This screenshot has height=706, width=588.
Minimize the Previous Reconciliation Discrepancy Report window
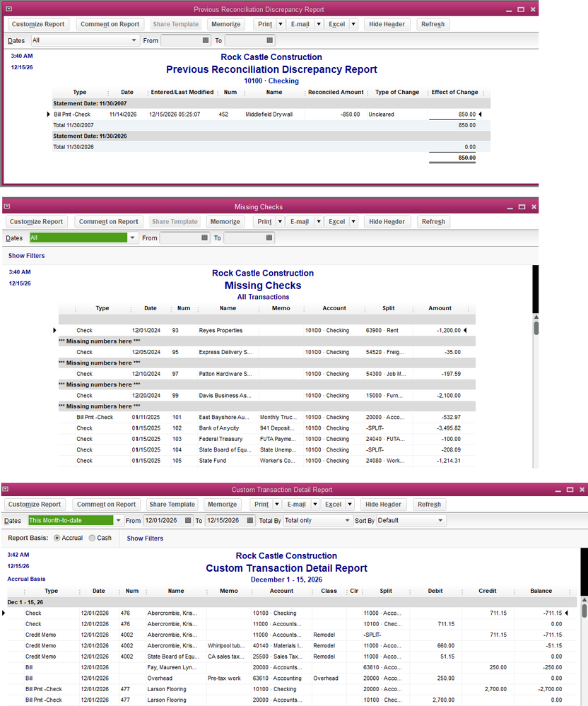pos(509,10)
